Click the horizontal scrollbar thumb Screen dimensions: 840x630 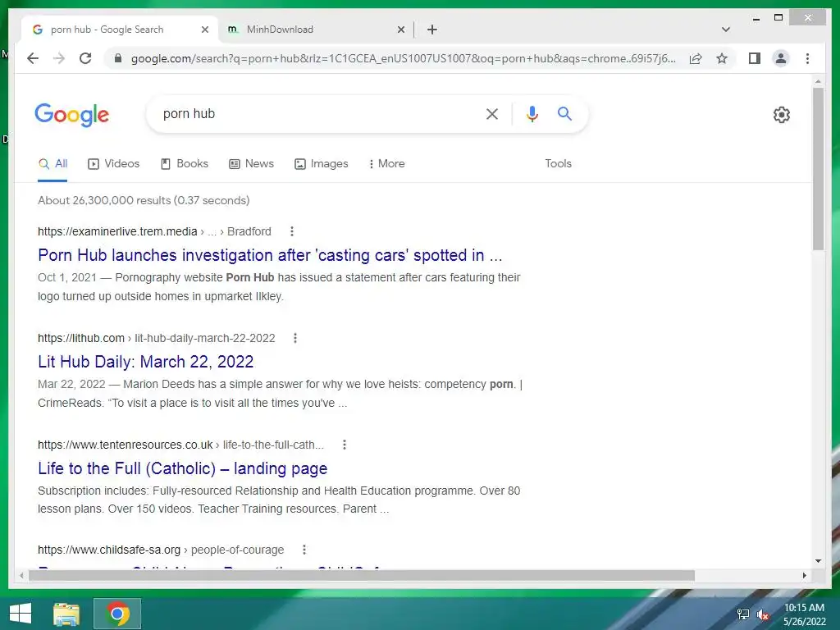(362, 575)
